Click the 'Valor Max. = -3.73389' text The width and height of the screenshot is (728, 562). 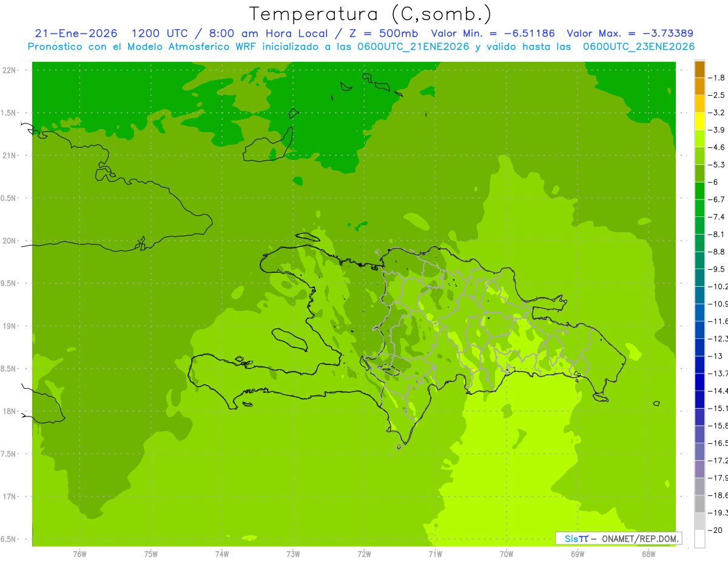pyautogui.click(x=630, y=33)
